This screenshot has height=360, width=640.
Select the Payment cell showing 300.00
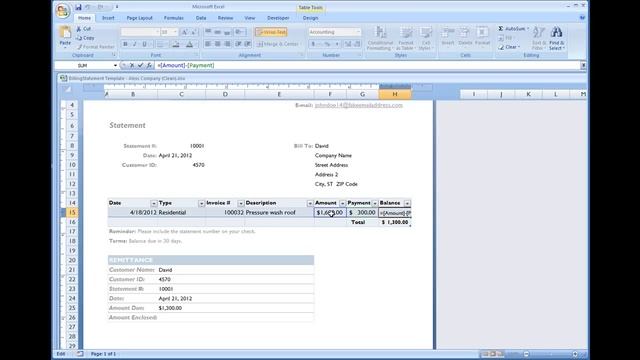click(x=362, y=213)
